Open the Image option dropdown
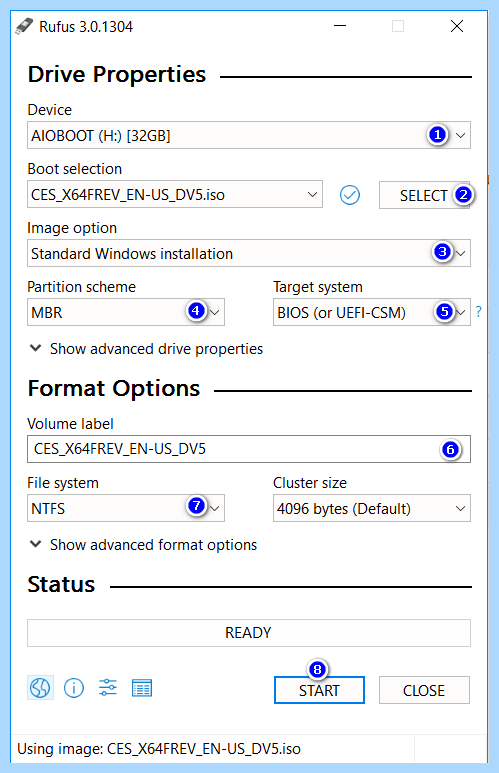Viewport: 499px width, 773px height. pyautogui.click(x=249, y=253)
